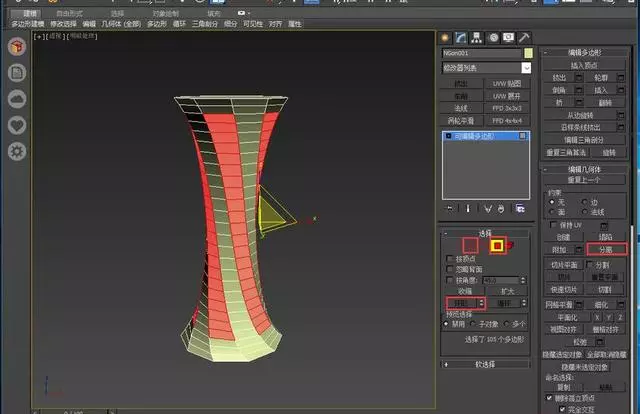Screen dimensions: 640x414
Task: Click Configure Modifier Sets icon below stack
Action: [519, 209]
